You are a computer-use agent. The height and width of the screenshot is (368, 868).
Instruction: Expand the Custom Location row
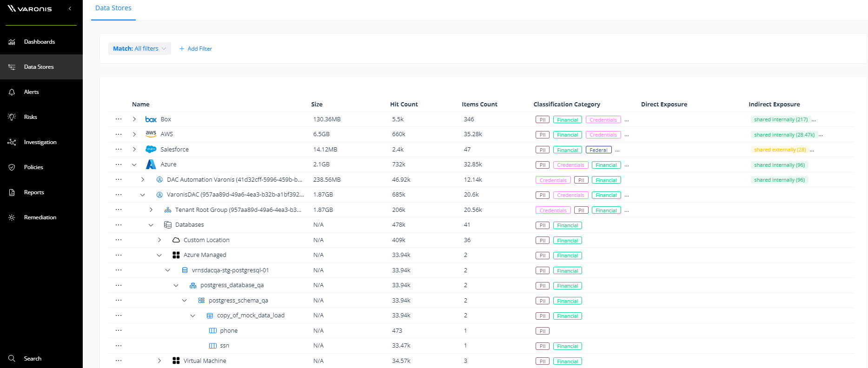159,240
